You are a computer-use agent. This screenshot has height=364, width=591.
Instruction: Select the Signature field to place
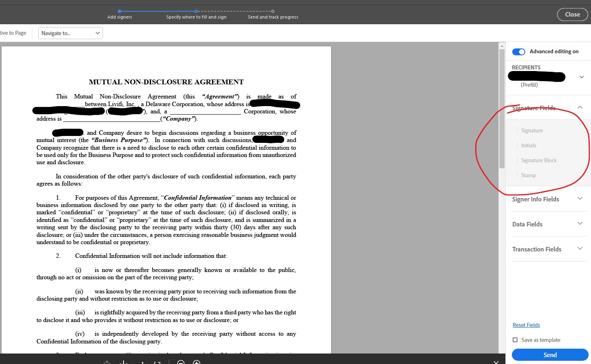coord(532,130)
